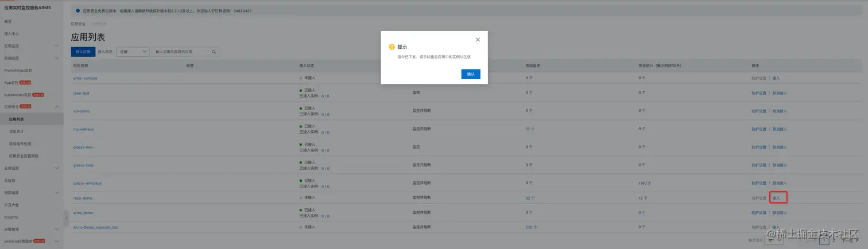Confirm the prompt with the 确认 button
The height and width of the screenshot is (249, 868).
click(471, 74)
